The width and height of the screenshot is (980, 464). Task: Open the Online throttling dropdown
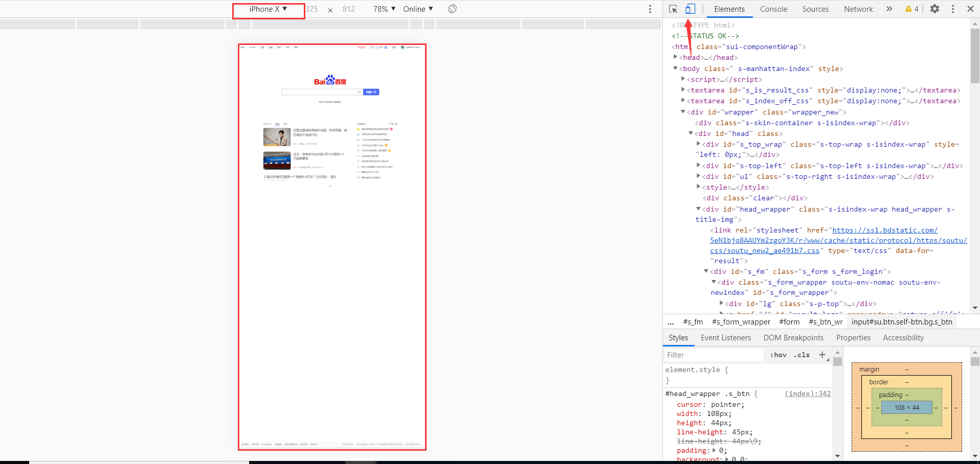tap(418, 9)
